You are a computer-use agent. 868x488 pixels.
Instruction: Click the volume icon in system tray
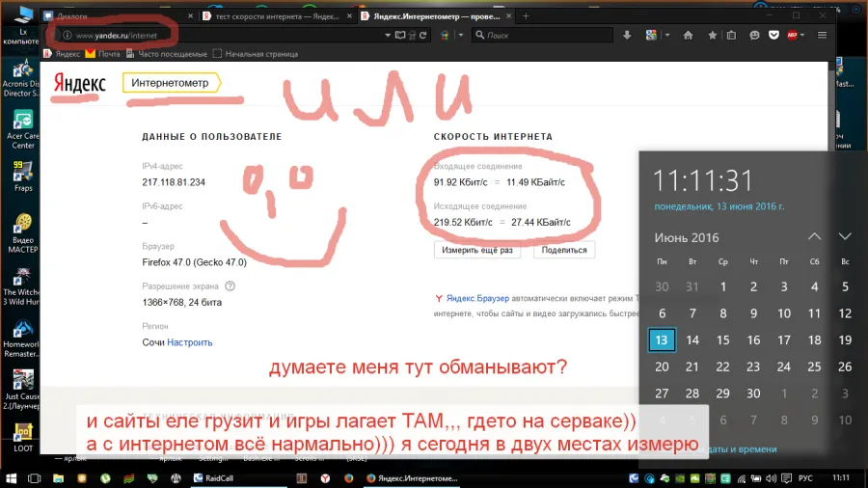772,478
